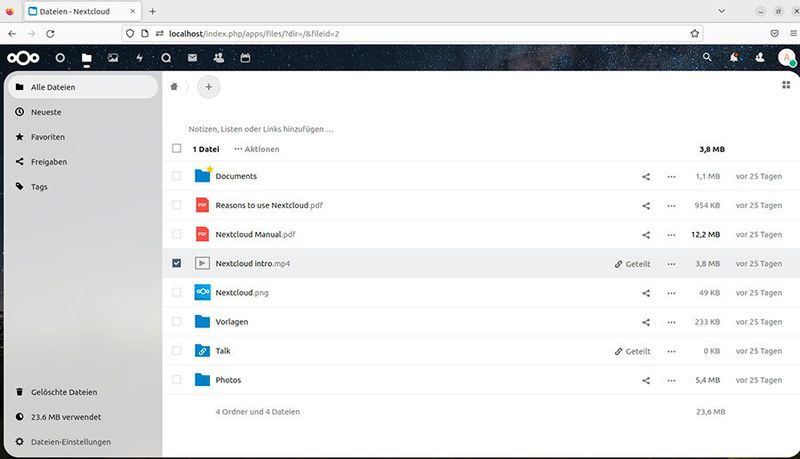The width and height of the screenshot is (800, 459).
Task: Open more actions for Photos folder
Action: coord(671,380)
